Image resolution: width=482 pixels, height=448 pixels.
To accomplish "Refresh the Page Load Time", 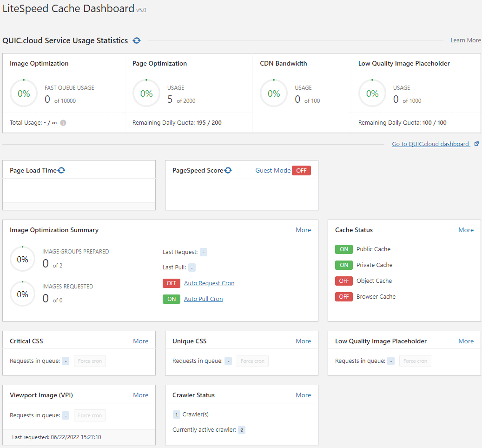I will (x=61, y=170).
